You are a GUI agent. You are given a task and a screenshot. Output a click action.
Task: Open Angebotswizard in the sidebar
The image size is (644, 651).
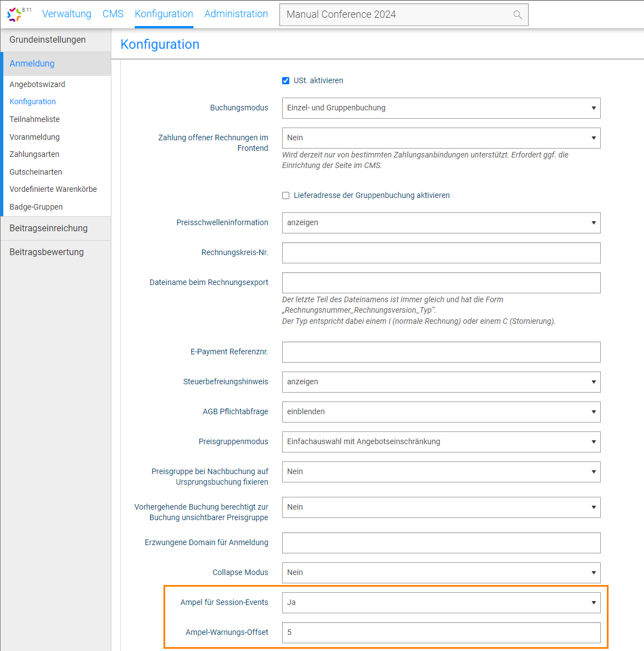coord(37,84)
